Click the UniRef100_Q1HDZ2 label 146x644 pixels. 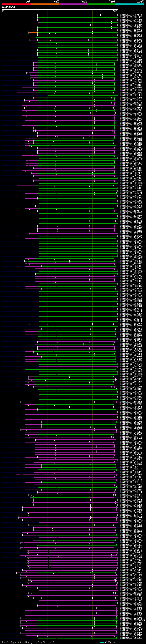131,326
